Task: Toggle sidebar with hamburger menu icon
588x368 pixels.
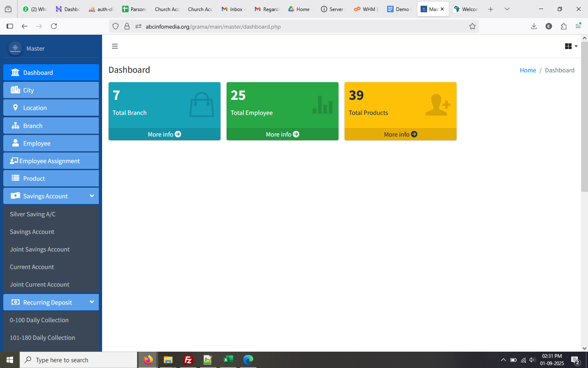Action: click(x=115, y=46)
